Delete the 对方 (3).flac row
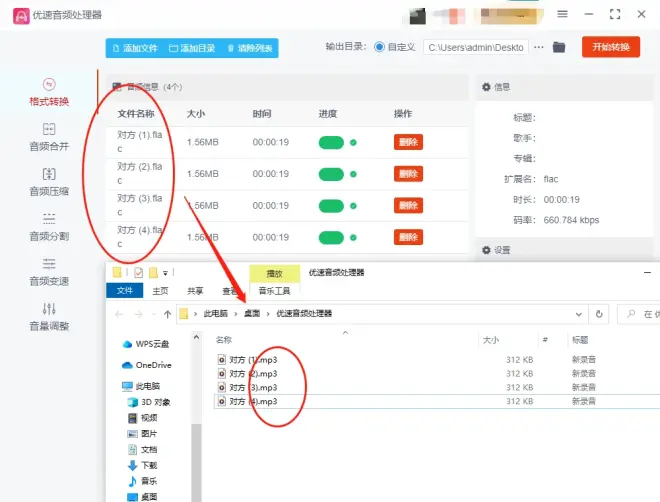 click(408, 205)
